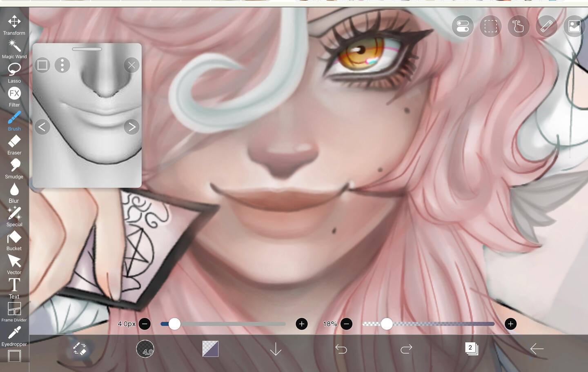Viewport: 588px width, 372px height.
Task: Undo the last stroke
Action: (x=341, y=349)
